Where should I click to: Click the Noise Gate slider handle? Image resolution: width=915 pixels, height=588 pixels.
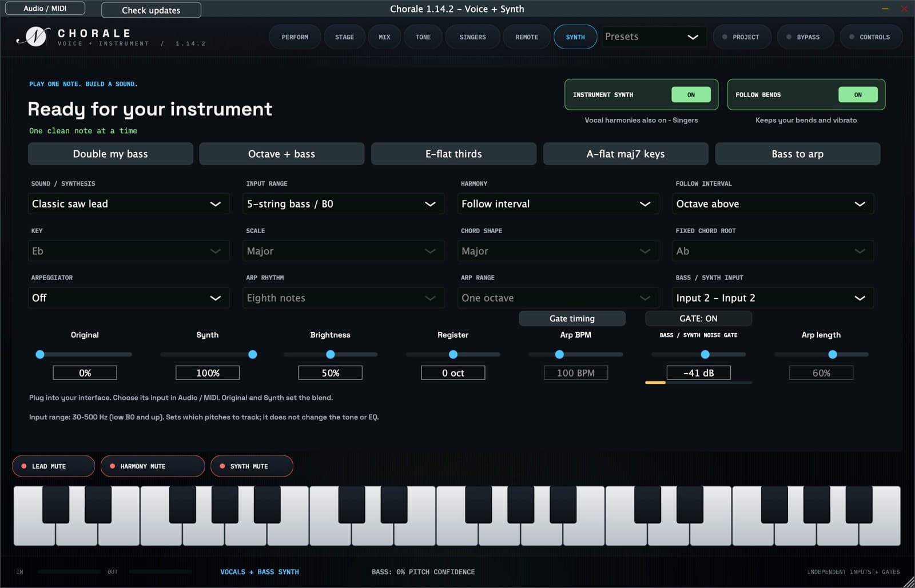coord(705,354)
